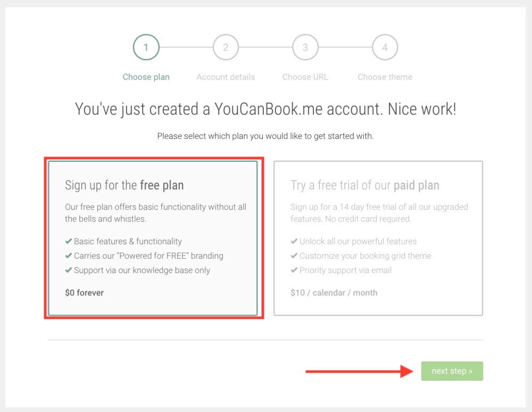Screen dimensions: 532x412
Task: Click checkmark beside Powered for FREE branding
Action: click(x=69, y=256)
